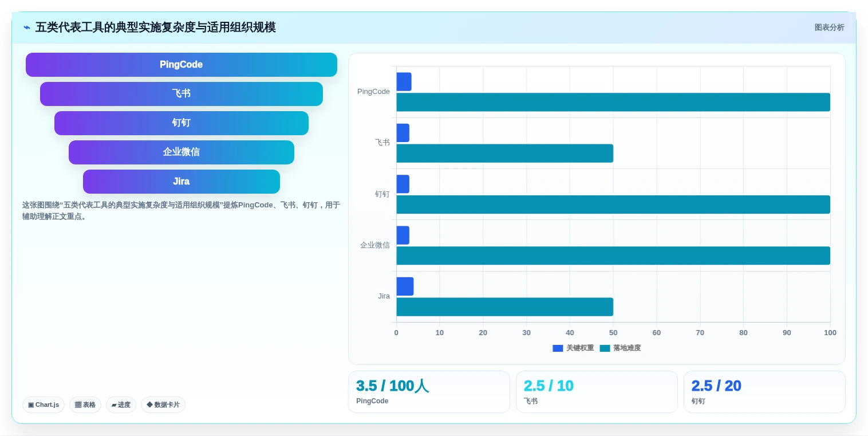The width and height of the screenshot is (868, 436).
Task: Open the 2.5 / 10 飞书 data card
Action: click(x=597, y=392)
